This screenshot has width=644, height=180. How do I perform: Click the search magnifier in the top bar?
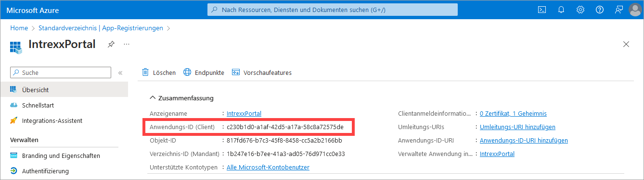214,10
